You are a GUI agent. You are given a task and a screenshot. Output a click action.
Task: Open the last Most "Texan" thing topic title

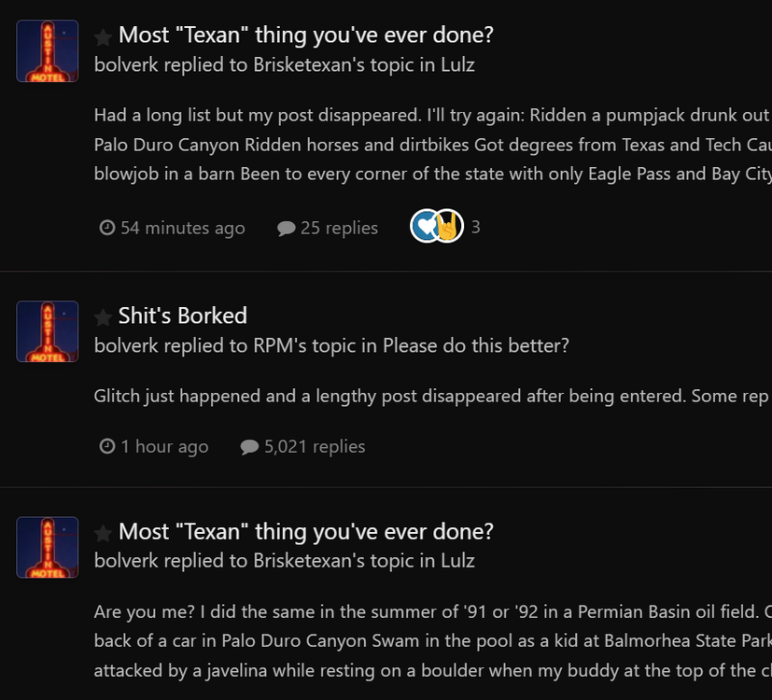coord(305,532)
